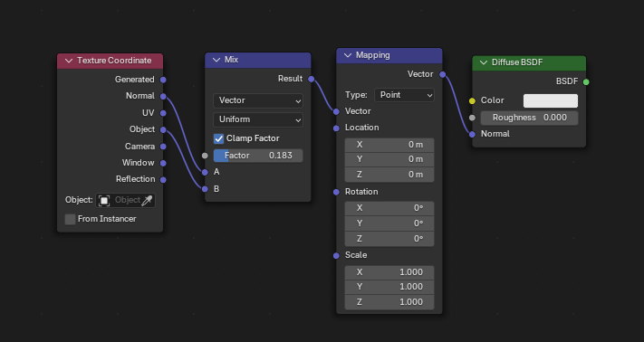Click the Mix A input socket

tap(205, 172)
